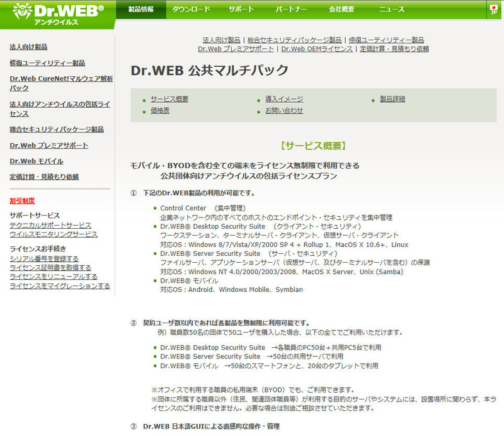Screen dimensions: 504x436
Task: Open ライセンスをリニューアルする link
Action: (54, 277)
